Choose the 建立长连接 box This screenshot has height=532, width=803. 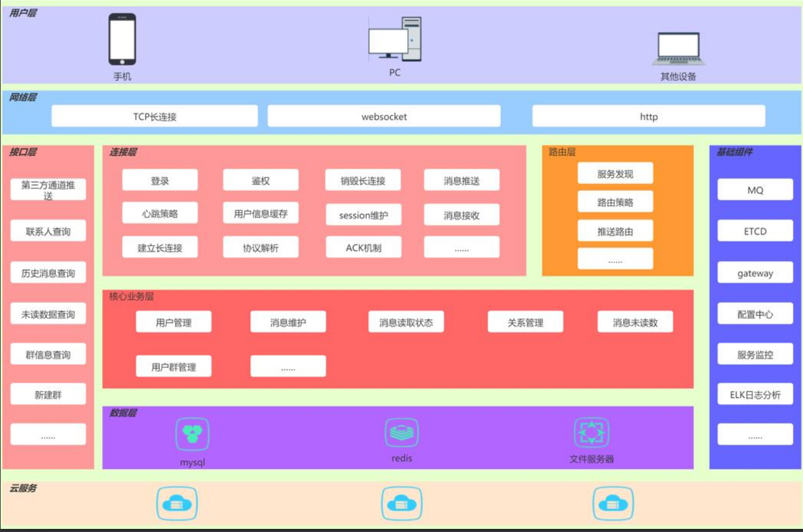tap(160, 247)
